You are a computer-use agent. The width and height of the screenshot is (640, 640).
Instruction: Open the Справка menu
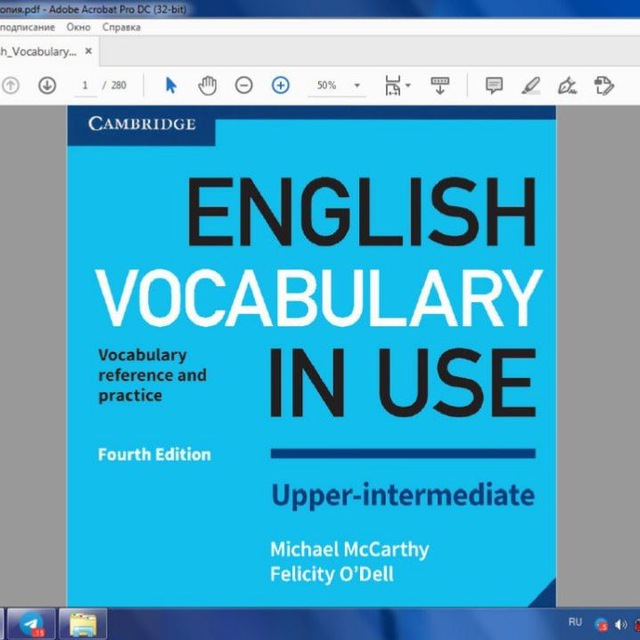(121, 27)
